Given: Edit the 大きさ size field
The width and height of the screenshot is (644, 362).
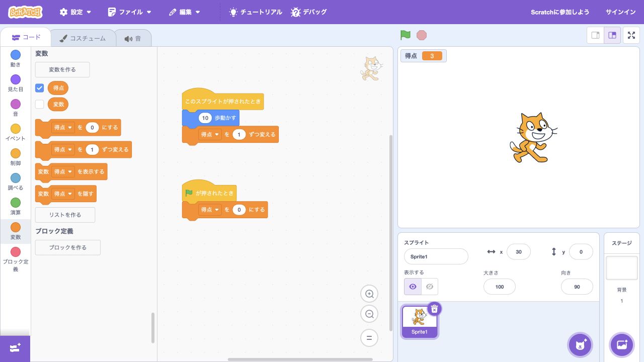Looking at the screenshot, I should (x=500, y=287).
